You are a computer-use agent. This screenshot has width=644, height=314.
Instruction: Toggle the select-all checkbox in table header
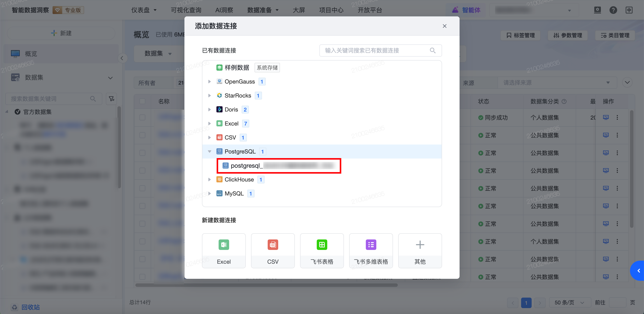coord(143,101)
